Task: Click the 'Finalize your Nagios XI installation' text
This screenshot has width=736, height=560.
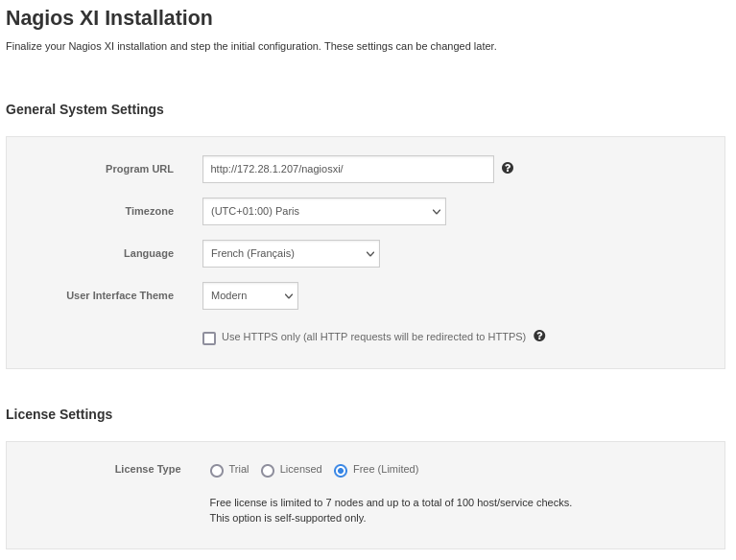Action: tap(251, 46)
